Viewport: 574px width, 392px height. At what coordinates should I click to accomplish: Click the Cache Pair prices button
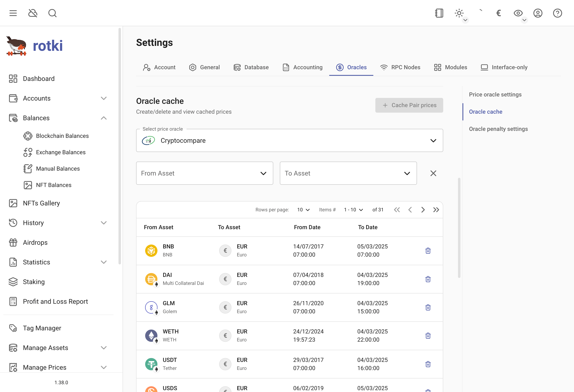coord(409,105)
